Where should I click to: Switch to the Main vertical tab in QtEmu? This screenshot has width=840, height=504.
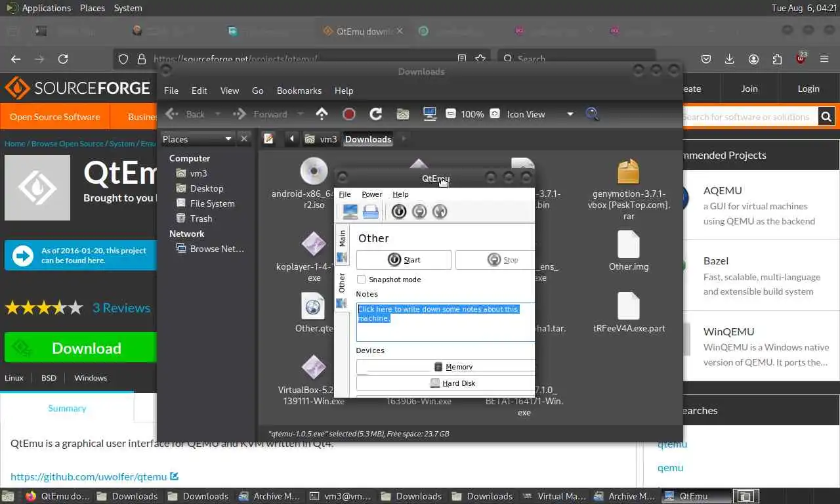point(341,246)
